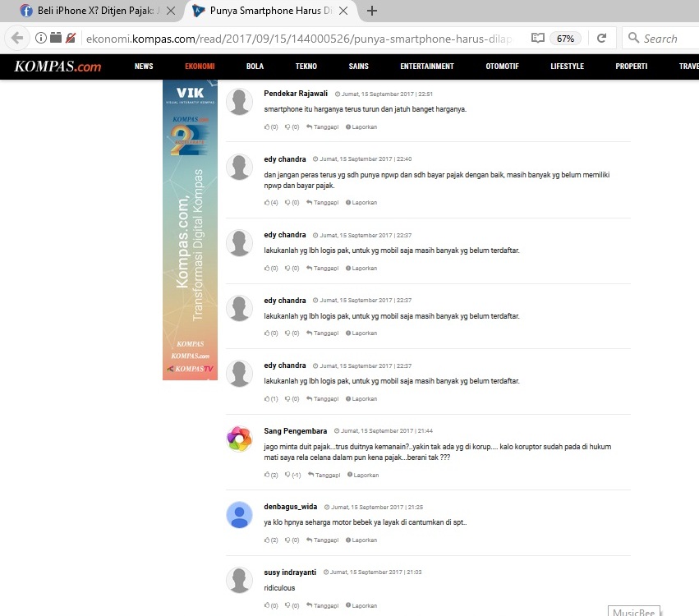Like Pendekar Rajawali's comment with thumbs-up
The height and width of the screenshot is (616, 699).
[x=267, y=127]
